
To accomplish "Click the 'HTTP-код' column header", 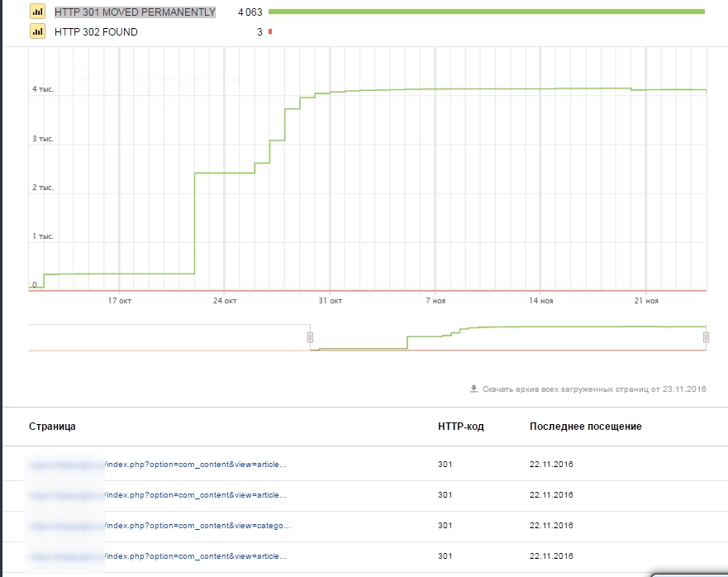I will (x=460, y=427).
